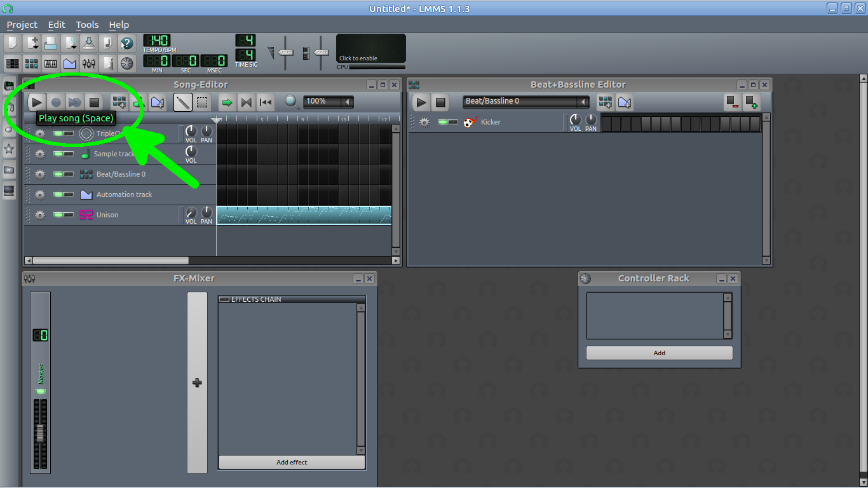
Task: Toggle Master channel mute LED in FX-Mixer
Action: [x=41, y=391]
